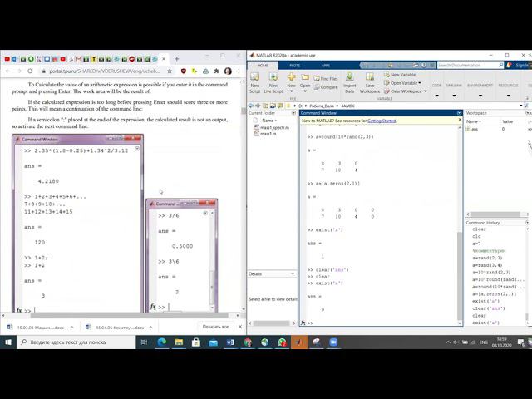Expand the SIMULINK section dropdown
Screen dimensions: 532x399
455,96
